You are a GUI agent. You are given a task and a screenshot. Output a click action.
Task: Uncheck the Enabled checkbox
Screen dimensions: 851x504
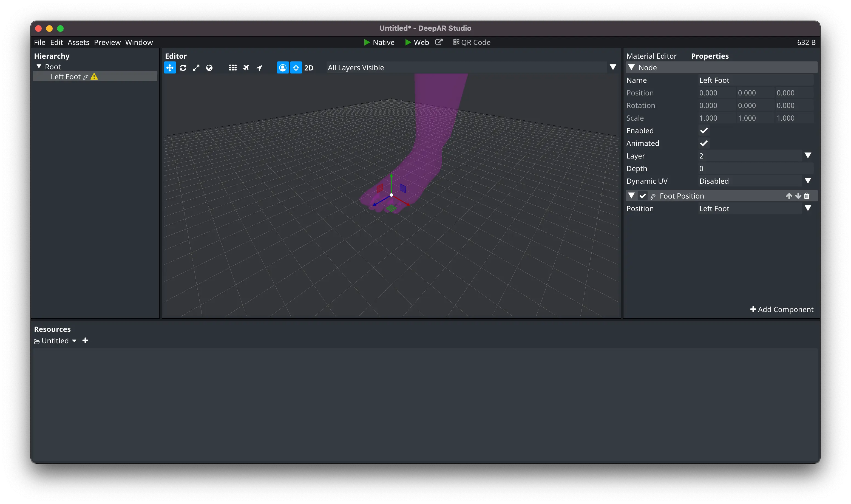pyautogui.click(x=704, y=131)
